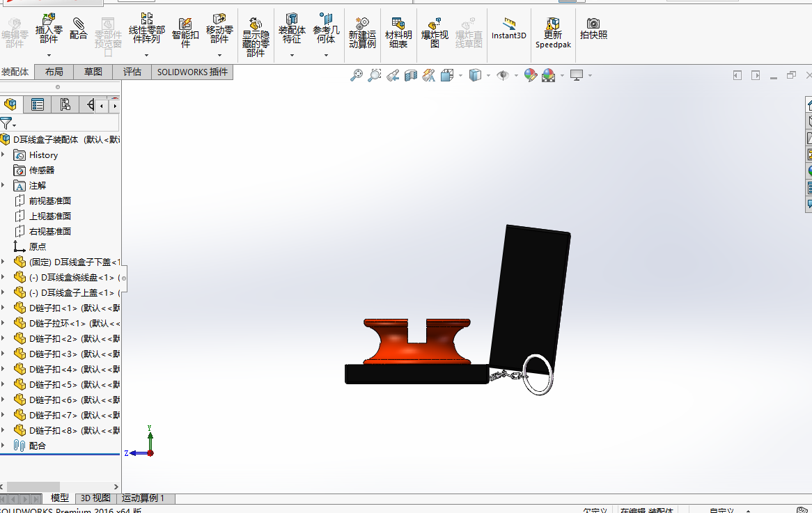
Task: Switch to the 模型 bottom tab
Action: point(60,498)
